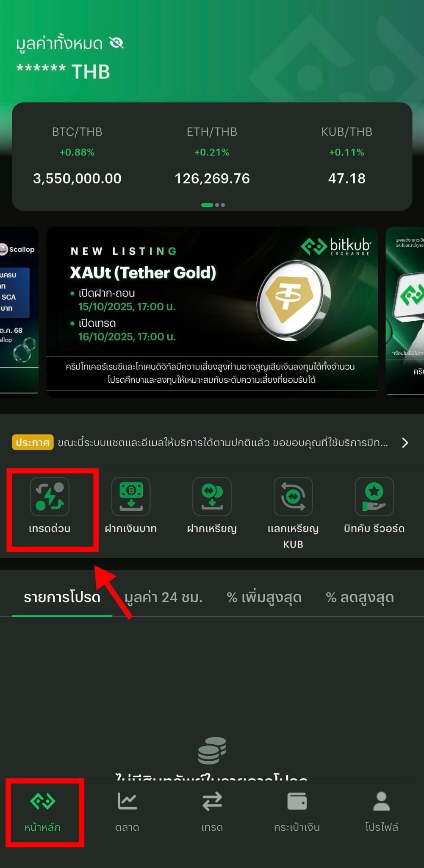The image size is (424, 868).
Task: Open the บิทคับ รีวอร์ด rewards icon
Action: click(x=374, y=496)
